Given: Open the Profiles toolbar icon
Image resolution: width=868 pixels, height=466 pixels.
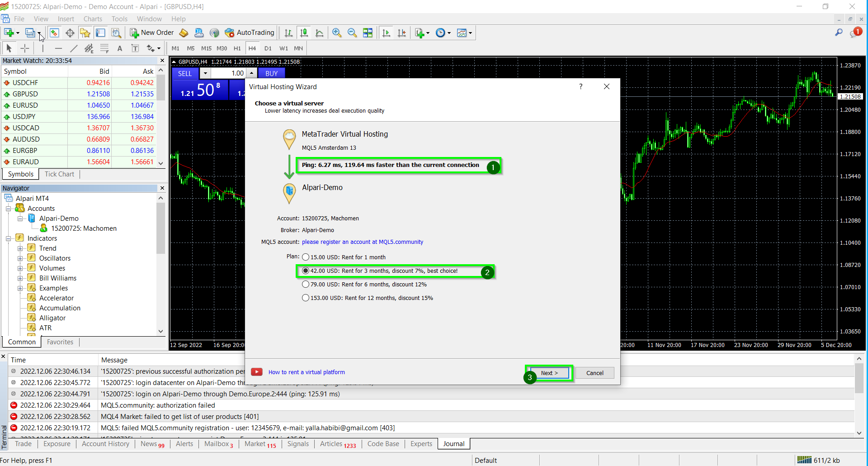Looking at the screenshot, I should point(30,33).
